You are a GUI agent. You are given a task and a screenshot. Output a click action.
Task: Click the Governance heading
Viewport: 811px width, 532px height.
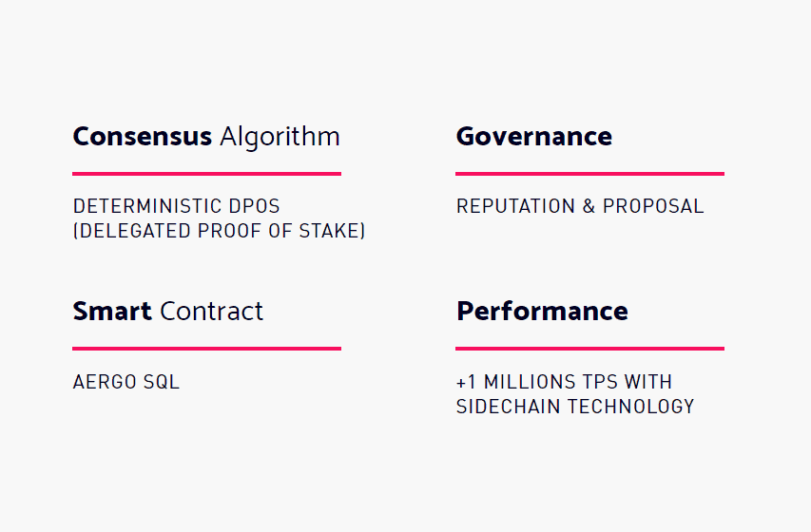(533, 137)
